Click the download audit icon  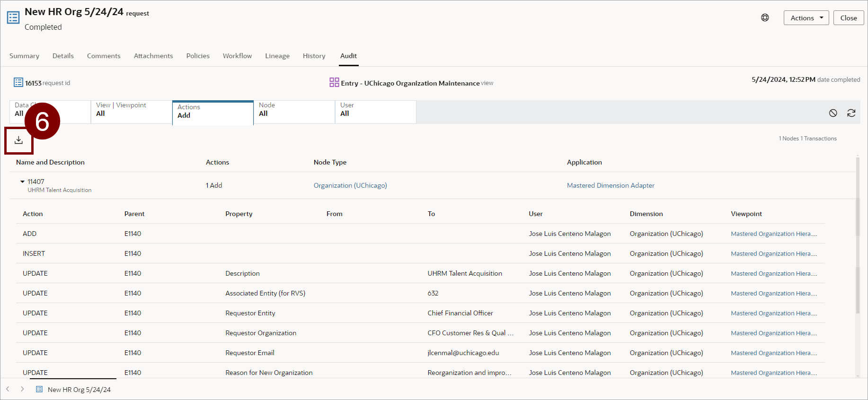point(18,140)
